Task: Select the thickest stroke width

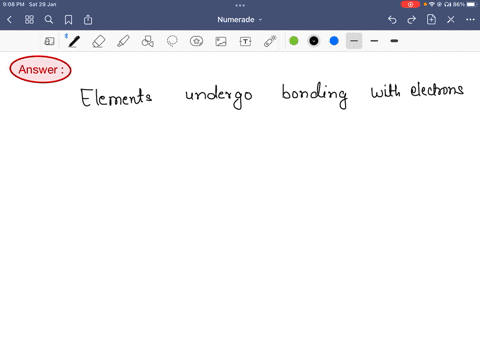Action: 394,41
